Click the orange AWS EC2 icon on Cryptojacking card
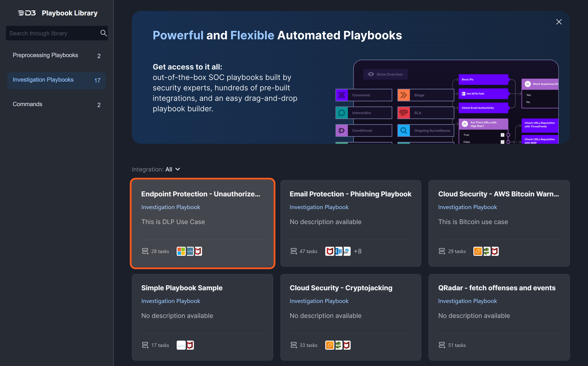The image size is (588, 366). point(329,345)
